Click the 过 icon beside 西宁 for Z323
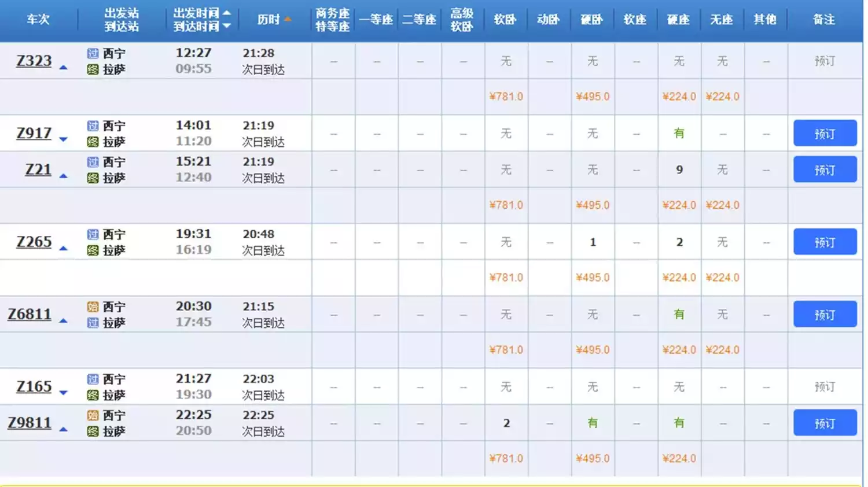 pyautogui.click(x=93, y=54)
